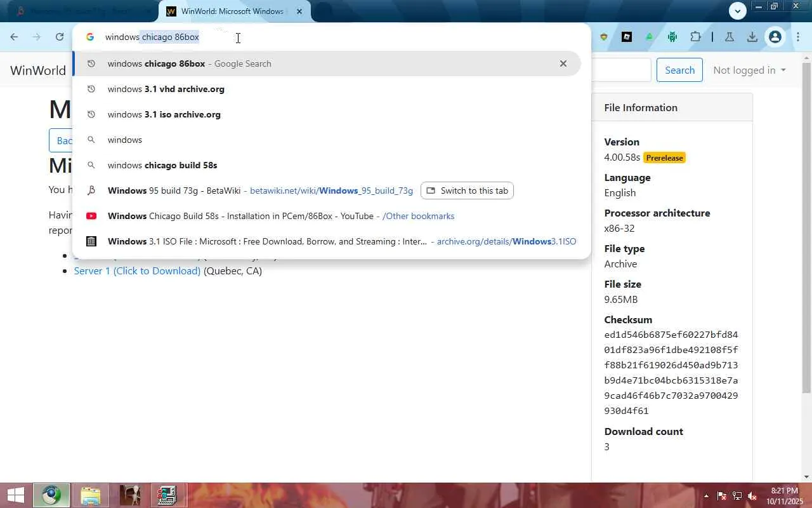Expand the 'Not logged in' dropdown
The height and width of the screenshot is (508, 812).
[x=749, y=70]
